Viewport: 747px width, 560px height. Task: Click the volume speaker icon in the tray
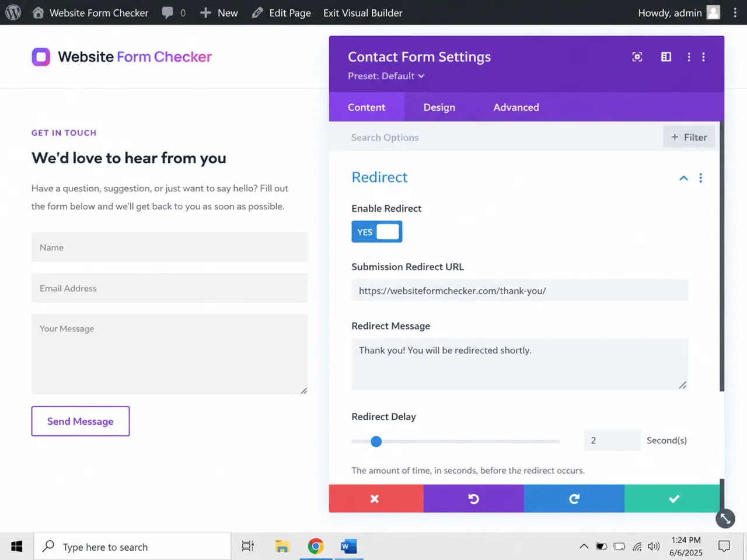point(654,547)
